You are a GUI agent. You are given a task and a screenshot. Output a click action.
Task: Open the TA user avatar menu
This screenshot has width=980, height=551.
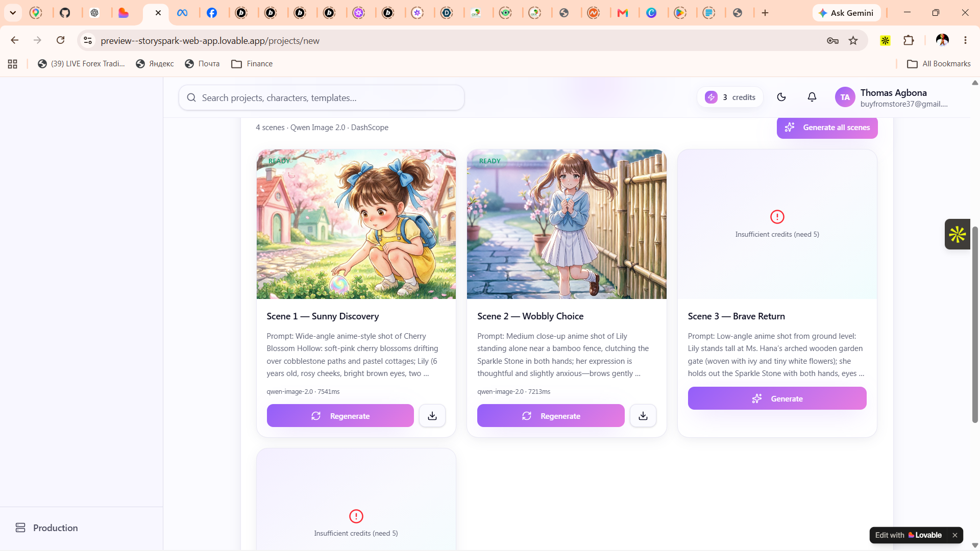coord(845,97)
